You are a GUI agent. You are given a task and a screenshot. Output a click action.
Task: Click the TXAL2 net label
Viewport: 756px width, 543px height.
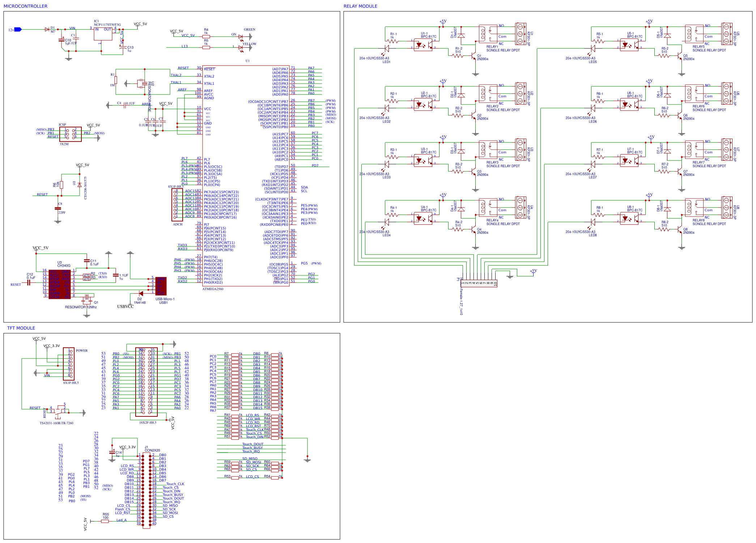176,75
